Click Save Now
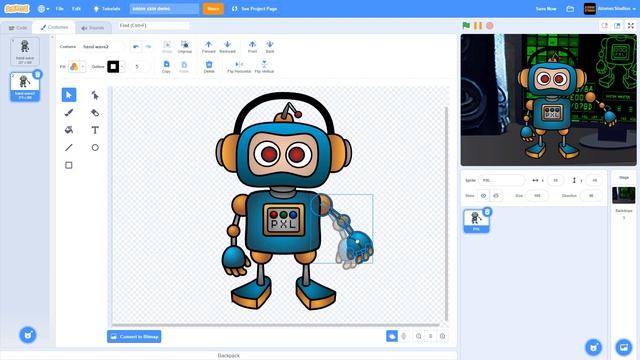Image resolution: width=640 pixels, height=360 pixels. point(546,9)
